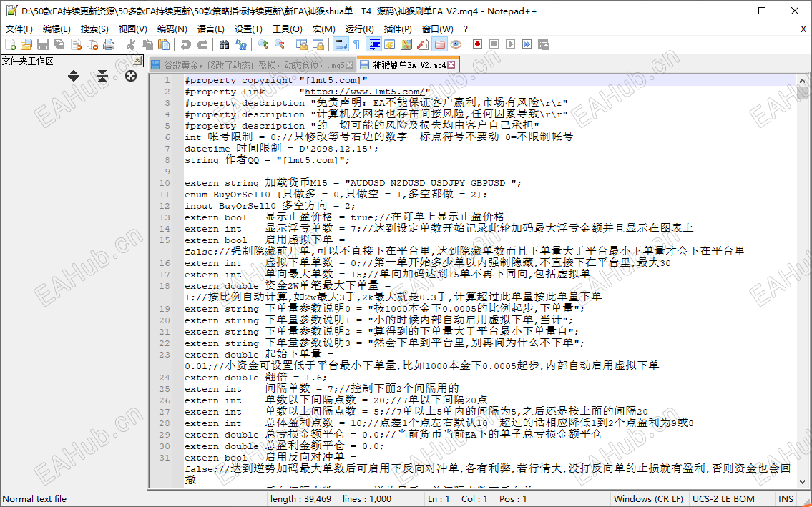Create a new file with toolbar icon

pos(10,44)
